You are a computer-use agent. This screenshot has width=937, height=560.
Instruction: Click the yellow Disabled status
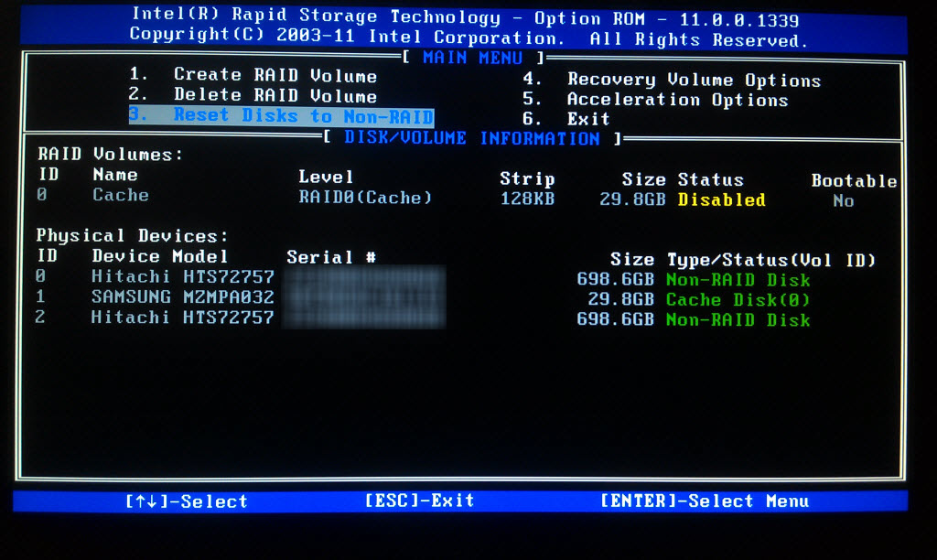[x=722, y=199]
